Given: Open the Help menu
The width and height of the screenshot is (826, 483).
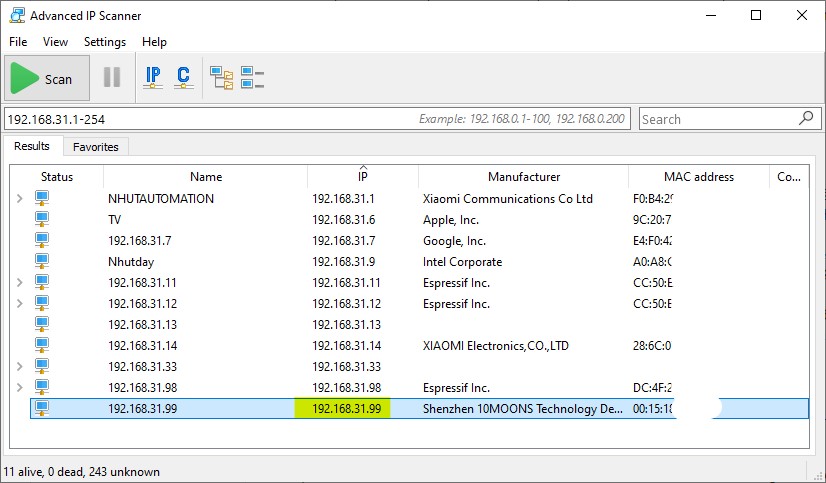Looking at the screenshot, I should coord(154,42).
